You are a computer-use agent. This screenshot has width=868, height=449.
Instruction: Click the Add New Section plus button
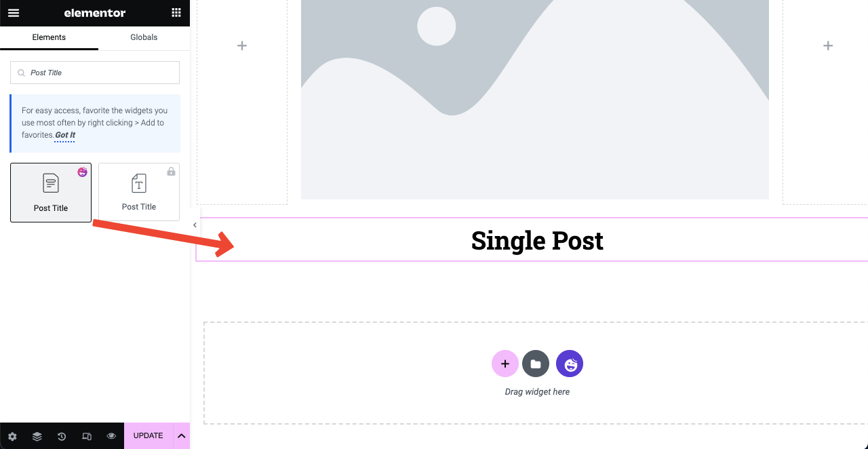click(x=505, y=364)
